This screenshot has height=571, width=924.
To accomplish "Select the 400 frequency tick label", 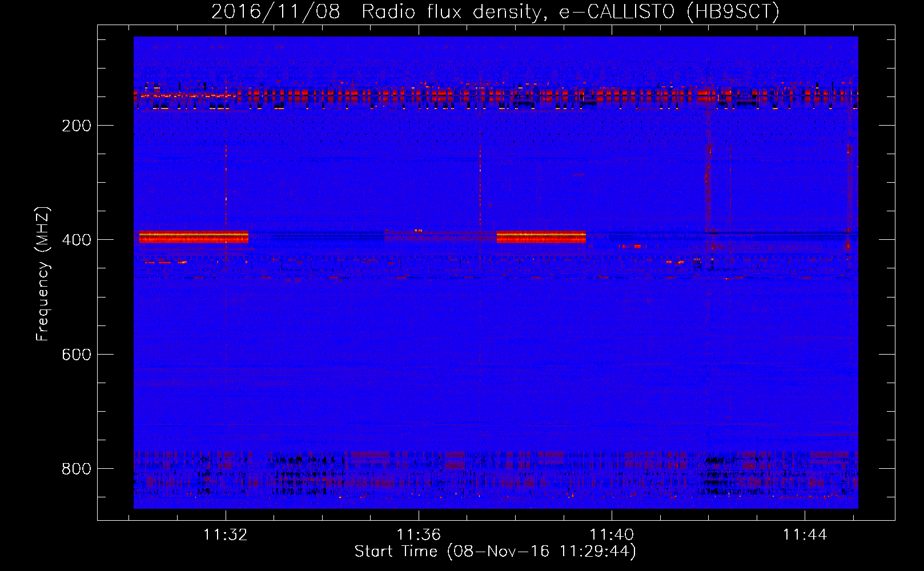I will [77, 240].
